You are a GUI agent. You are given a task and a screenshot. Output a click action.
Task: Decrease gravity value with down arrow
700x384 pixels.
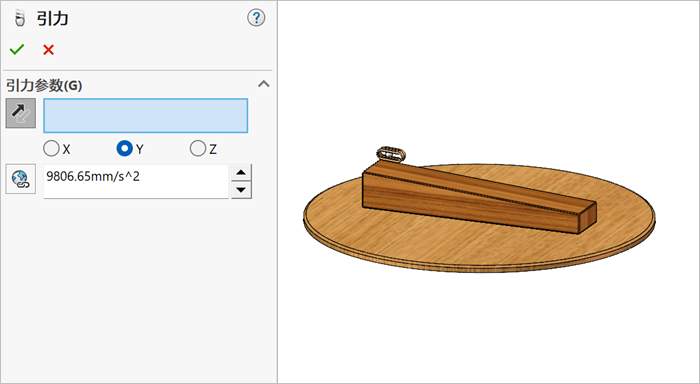[x=241, y=190]
